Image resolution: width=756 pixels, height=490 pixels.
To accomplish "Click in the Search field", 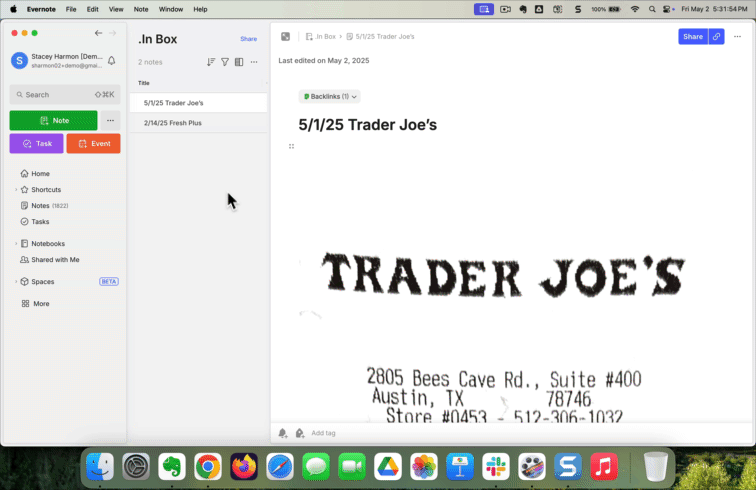I will [65, 95].
